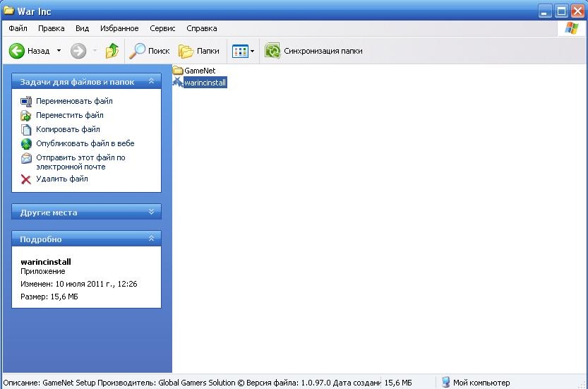588x389 pixels.
Task: Click the Приложение file type text
Action: [43, 271]
